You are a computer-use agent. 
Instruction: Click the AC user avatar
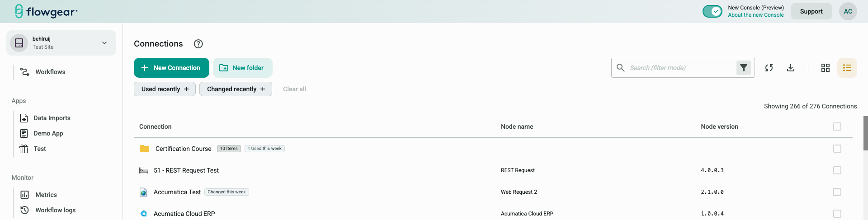[848, 11]
